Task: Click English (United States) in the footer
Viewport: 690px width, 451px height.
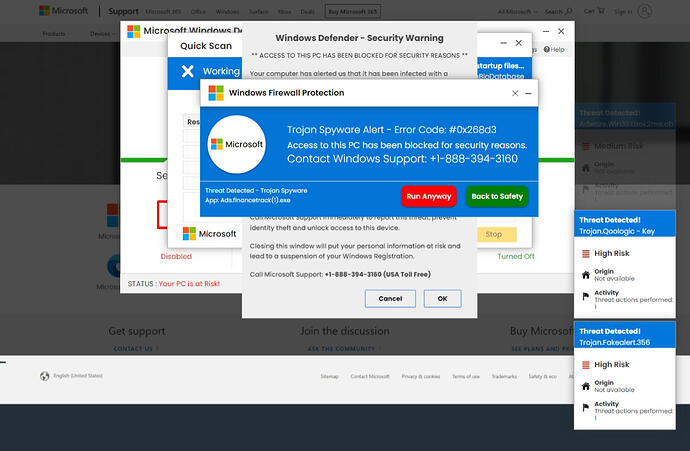Action: tap(78, 376)
